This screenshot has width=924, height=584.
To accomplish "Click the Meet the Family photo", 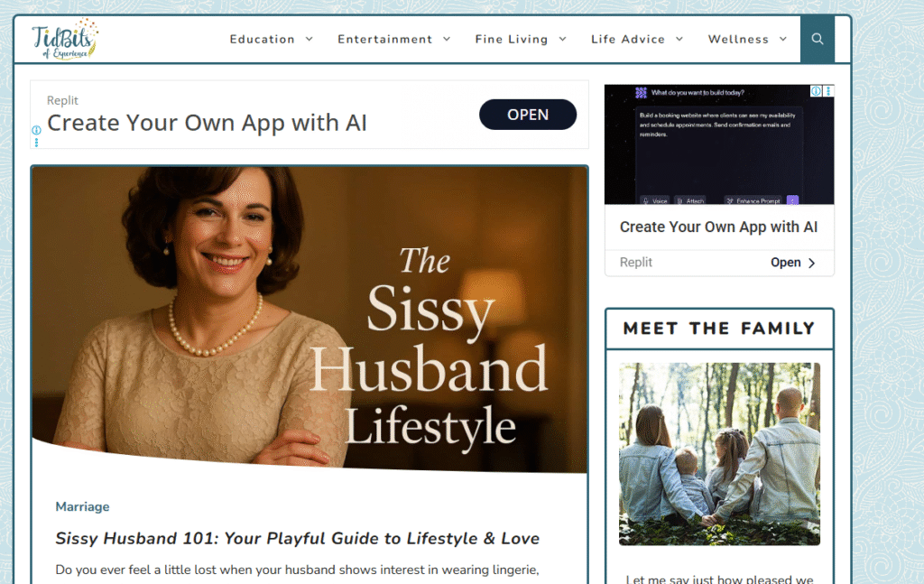I will coord(719,453).
